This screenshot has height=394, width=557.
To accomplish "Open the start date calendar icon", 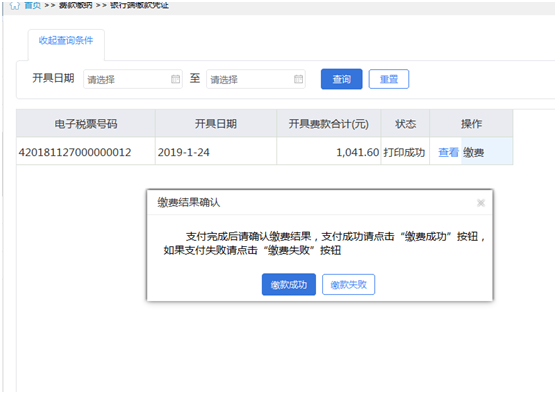I will point(175,79).
